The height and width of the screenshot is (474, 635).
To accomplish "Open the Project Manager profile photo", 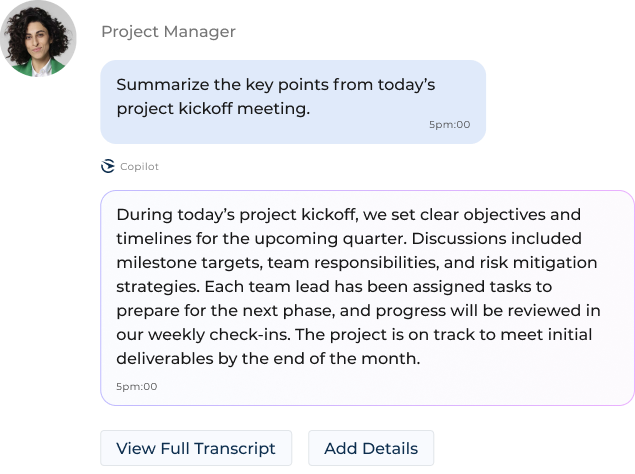I will pos(38,39).
